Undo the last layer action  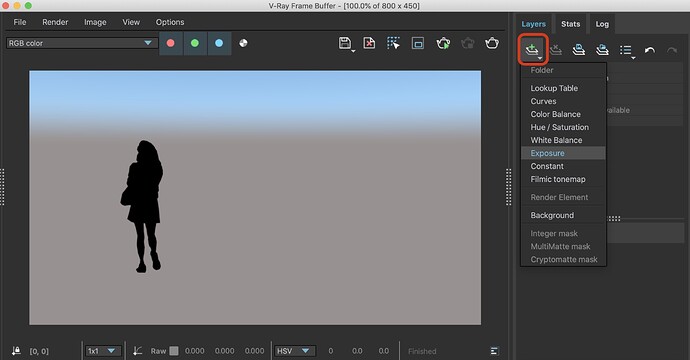point(650,50)
